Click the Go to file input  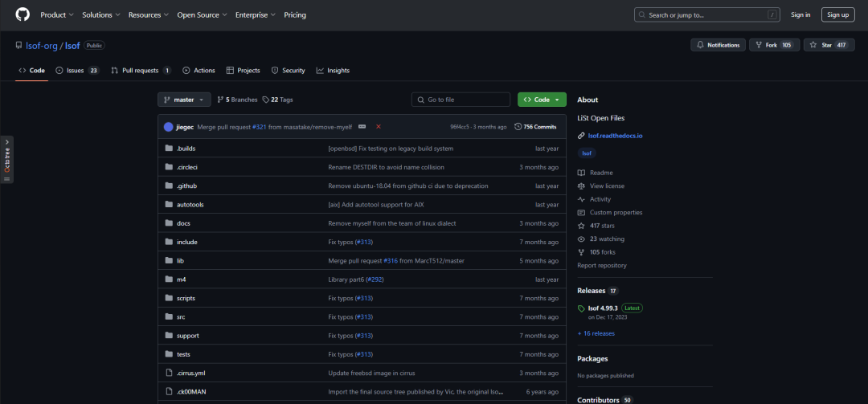click(x=461, y=100)
